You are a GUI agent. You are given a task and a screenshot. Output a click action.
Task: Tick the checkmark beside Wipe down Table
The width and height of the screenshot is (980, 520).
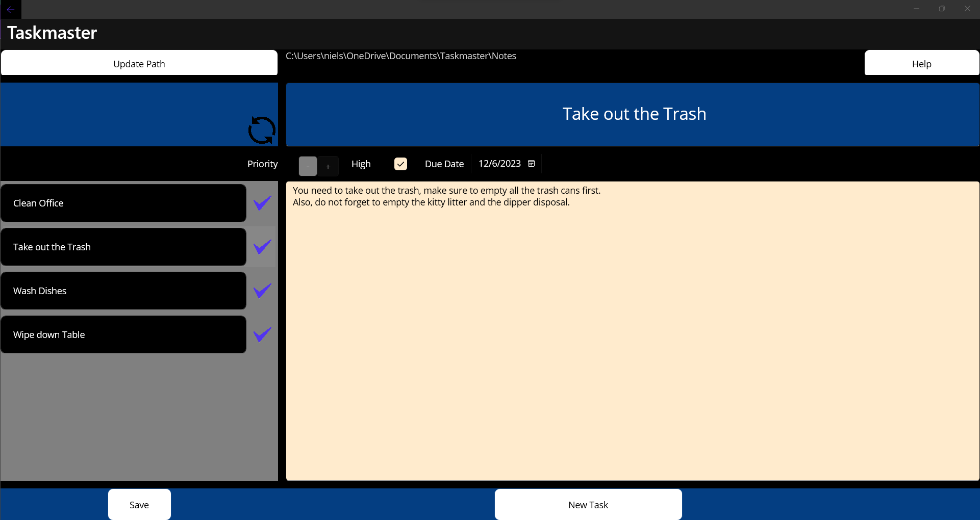pos(262,334)
